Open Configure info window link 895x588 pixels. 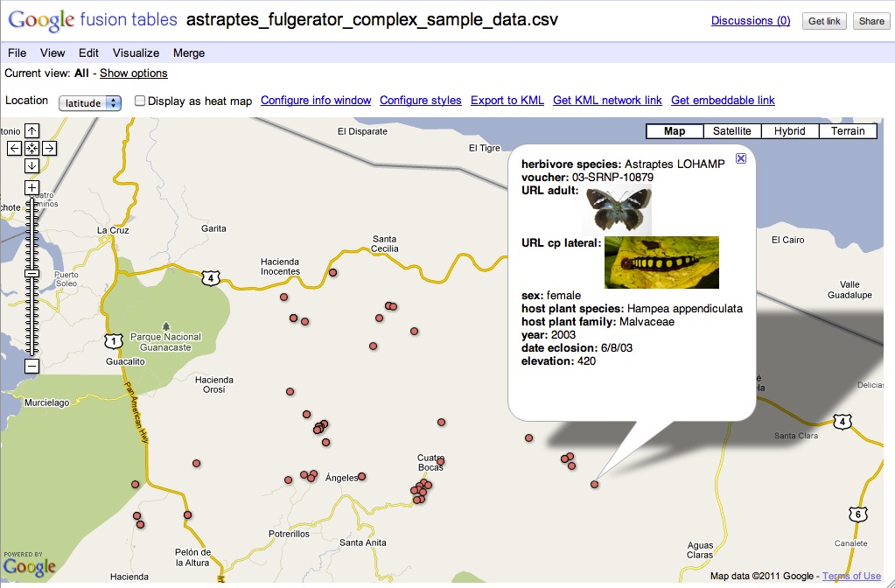(316, 101)
